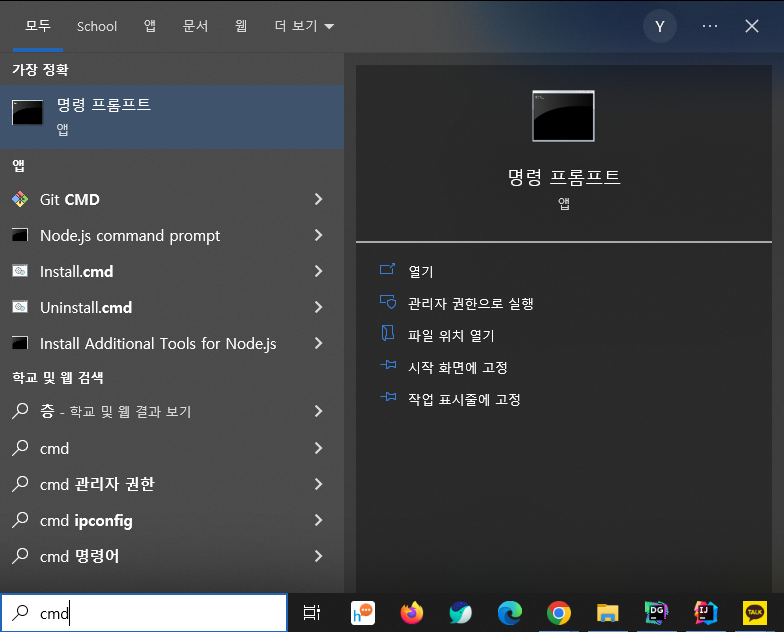
Task: Click the Git CMD app icon
Action: click(20, 200)
